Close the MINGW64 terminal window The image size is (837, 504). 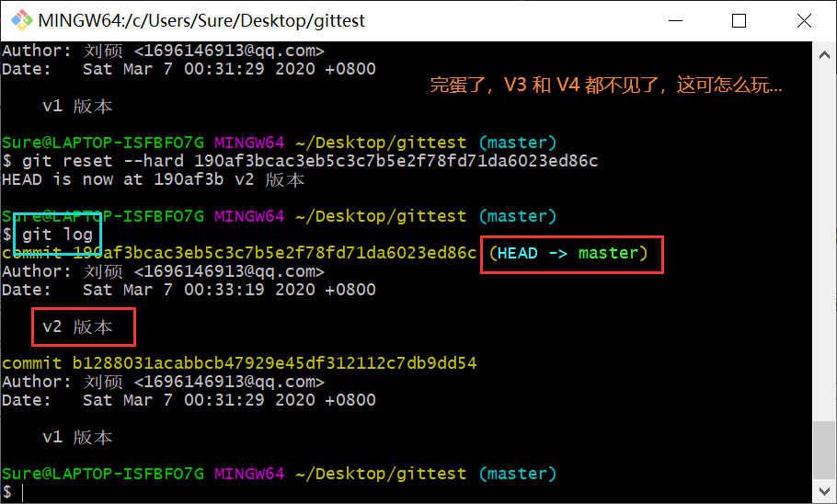click(x=804, y=21)
